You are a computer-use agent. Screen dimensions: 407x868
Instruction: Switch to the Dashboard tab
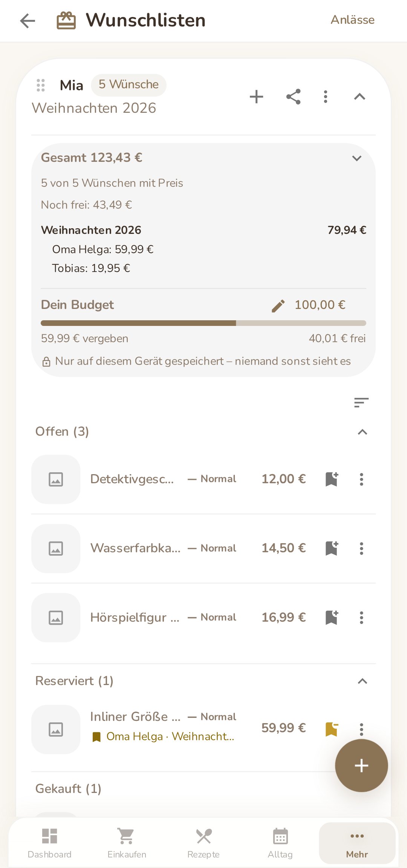pyautogui.click(x=49, y=843)
